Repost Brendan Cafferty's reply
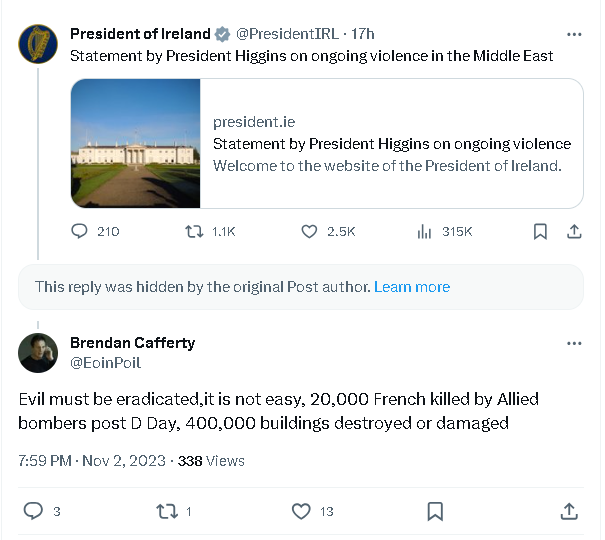 pyautogui.click(x=167, y=511)
